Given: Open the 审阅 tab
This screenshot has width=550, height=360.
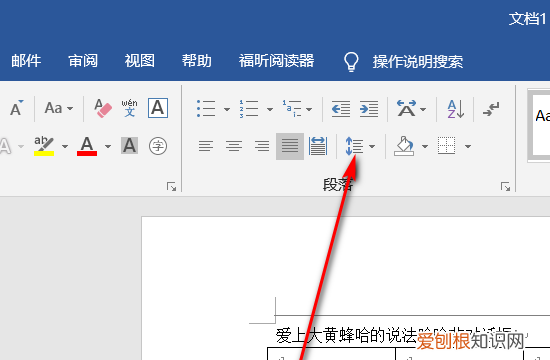Looking at the screenshot, I should [83, 61].
